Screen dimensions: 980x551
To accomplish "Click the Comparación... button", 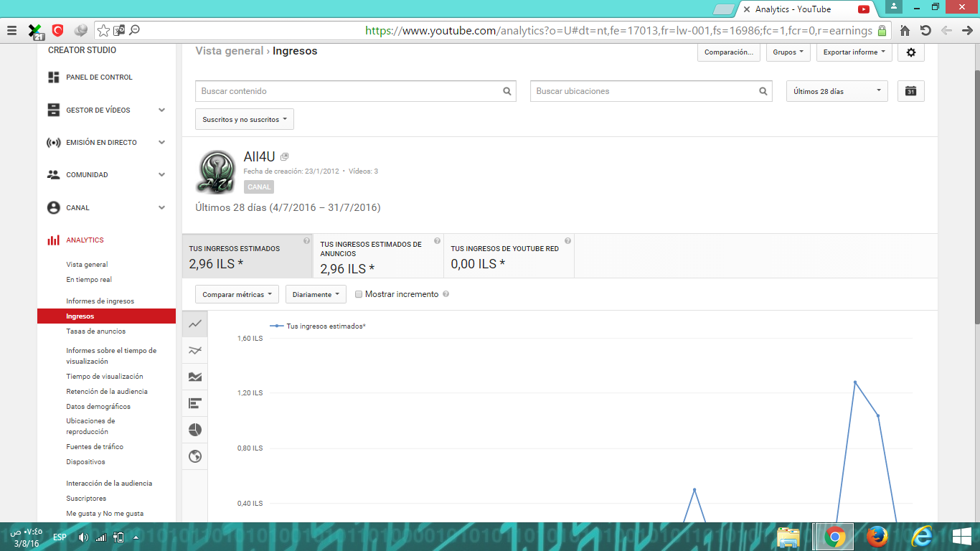I will (729, 52).
